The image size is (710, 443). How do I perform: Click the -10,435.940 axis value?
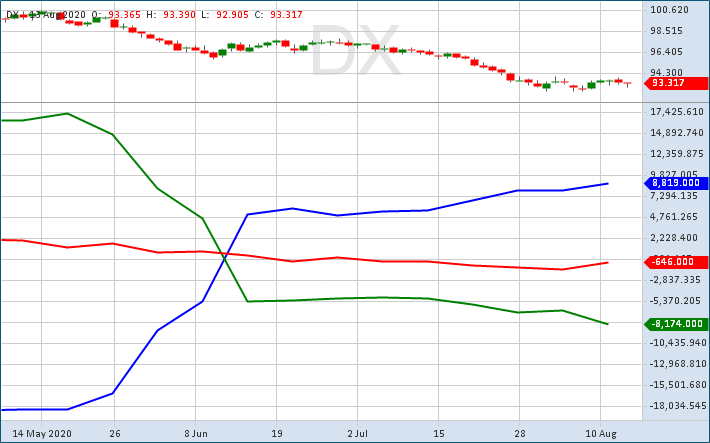pyautogui.click(x=678, y=343)
